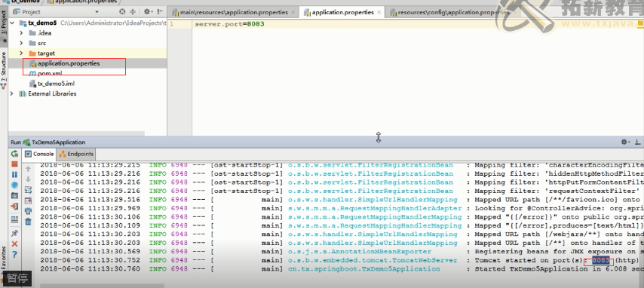Clear all console output with the trash icon
Screen dimensions: 644x288
click(28, 222)
